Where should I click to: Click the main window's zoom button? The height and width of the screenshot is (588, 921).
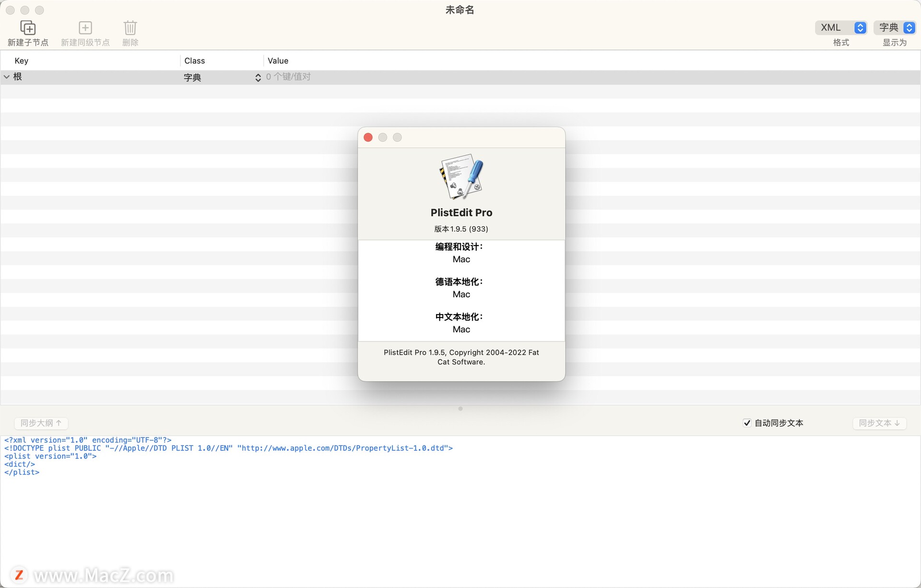[x=40, y=10]
